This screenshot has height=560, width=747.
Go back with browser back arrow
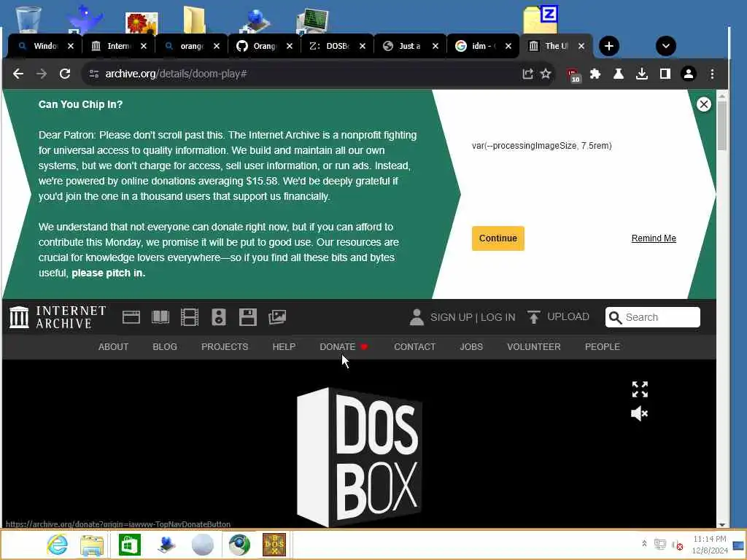[18, 74]
